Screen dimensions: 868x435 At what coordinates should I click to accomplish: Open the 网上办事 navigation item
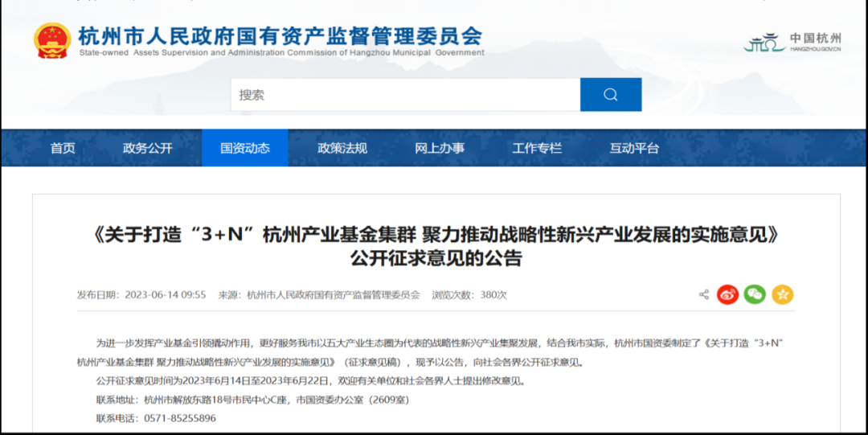440,148
